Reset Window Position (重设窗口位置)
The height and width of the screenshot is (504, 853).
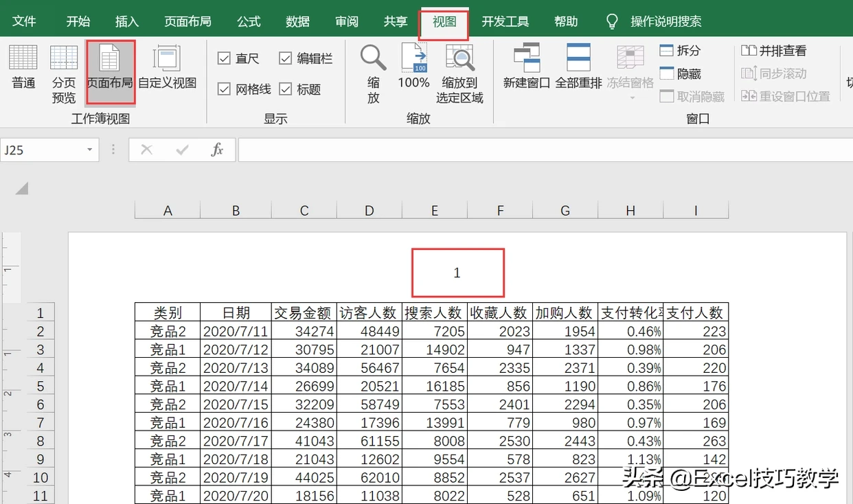coord(786,96)
